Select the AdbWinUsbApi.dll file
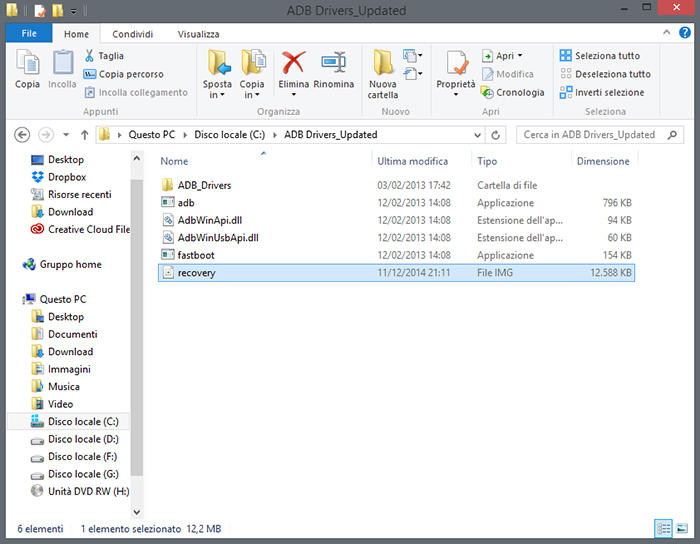The width and height of the screenshot is (700, 544). 396,237
